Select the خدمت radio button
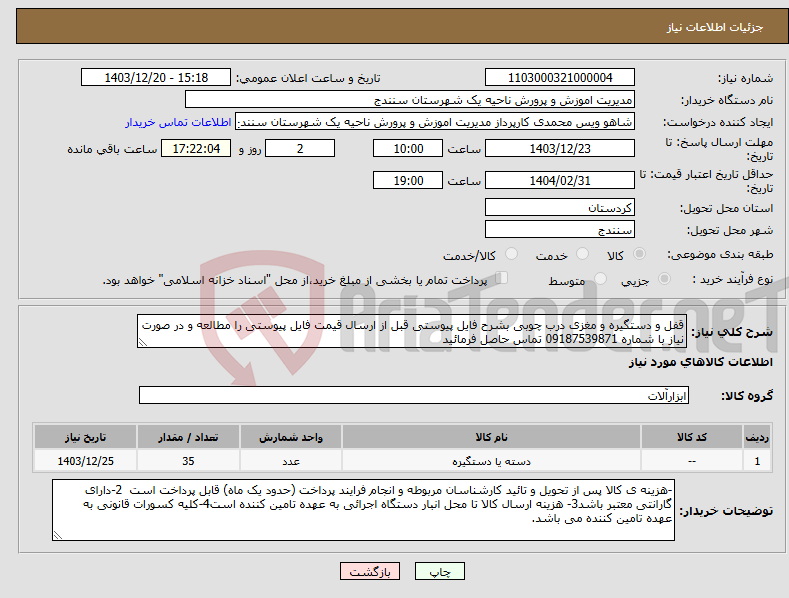This screenshot has width=789, height=598. pyautogui.click(x=582, y=254)
